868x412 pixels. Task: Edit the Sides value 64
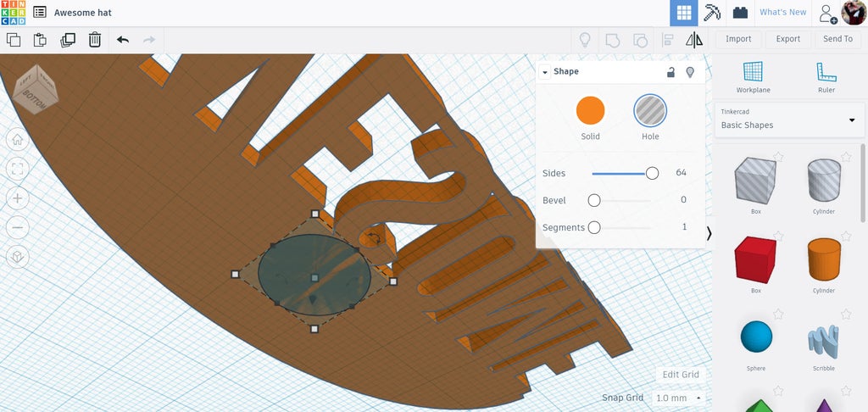(x=681, y=173)
